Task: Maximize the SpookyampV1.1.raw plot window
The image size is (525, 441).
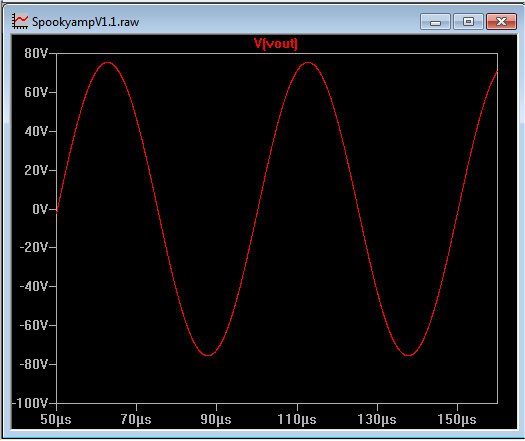Action: pyautogui.click(x=468, y=22)
